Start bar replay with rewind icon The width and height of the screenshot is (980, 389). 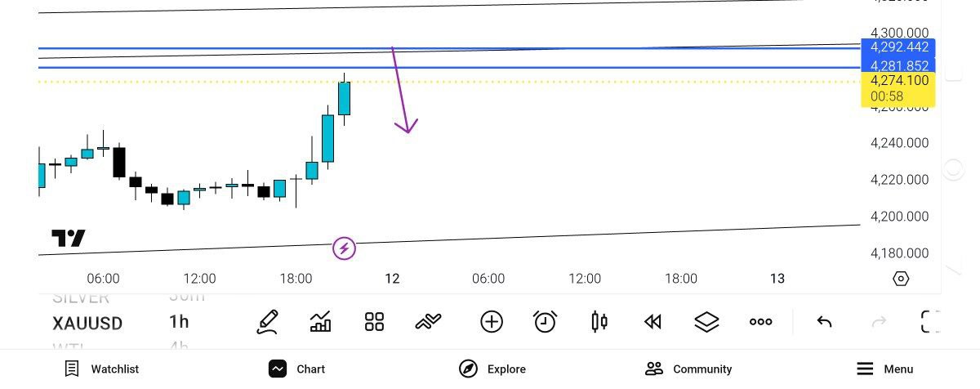tap(653, 322)
